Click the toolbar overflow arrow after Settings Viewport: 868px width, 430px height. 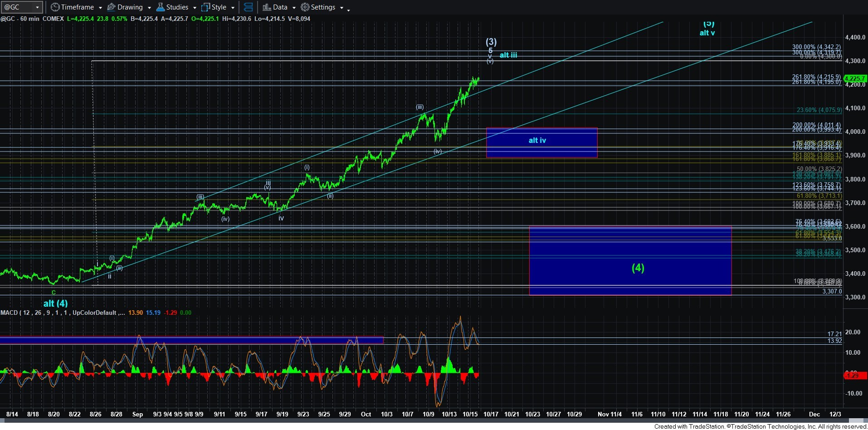point(348,10)
